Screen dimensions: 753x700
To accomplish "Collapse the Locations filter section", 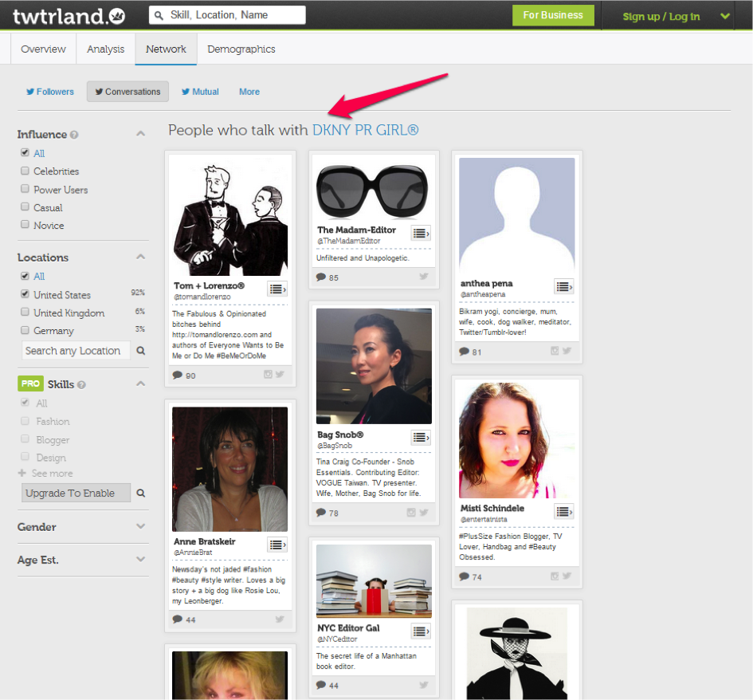I will [140, 257].
